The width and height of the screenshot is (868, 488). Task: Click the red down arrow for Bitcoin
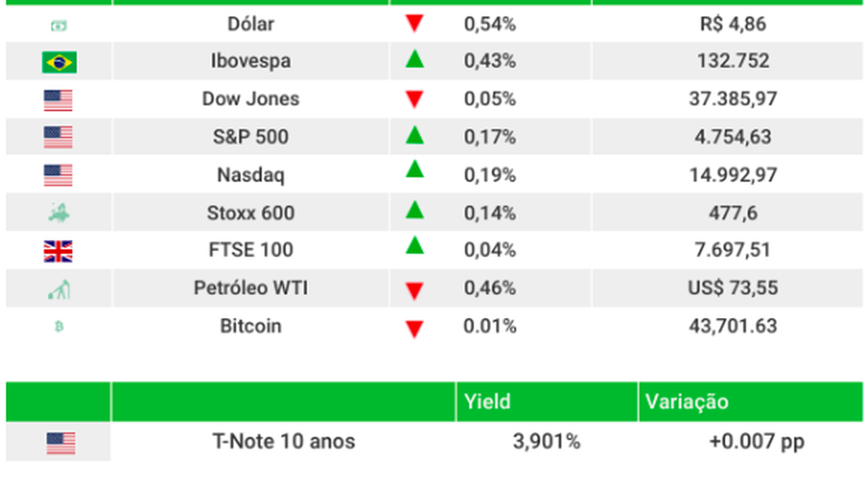pyautogui.click(x=414, y=329)
